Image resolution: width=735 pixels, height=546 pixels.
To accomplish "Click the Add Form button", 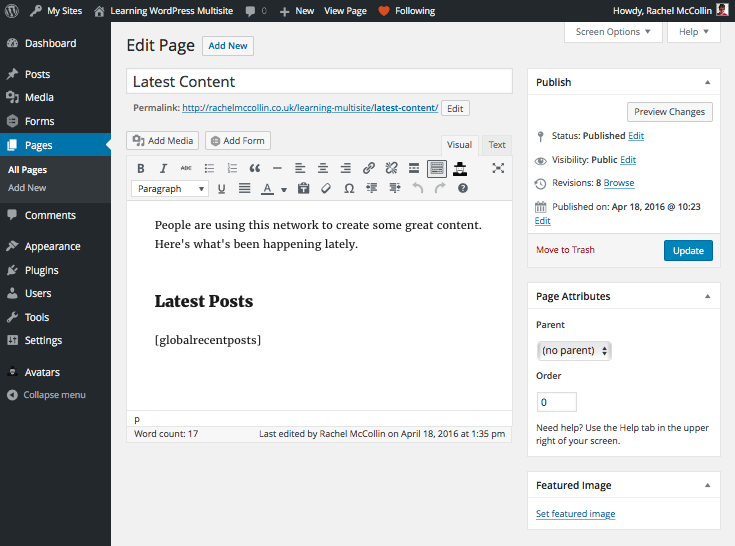I will [238, 141].
